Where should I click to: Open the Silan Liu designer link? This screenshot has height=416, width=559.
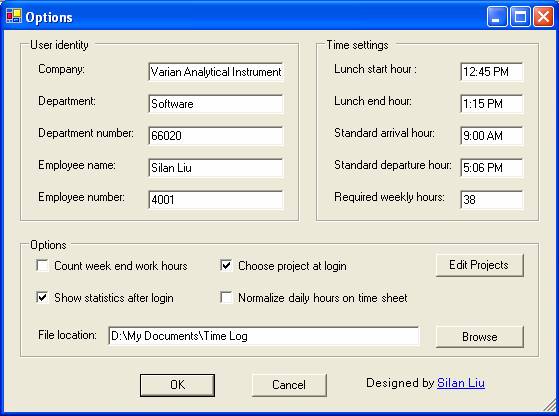point(461,383)
